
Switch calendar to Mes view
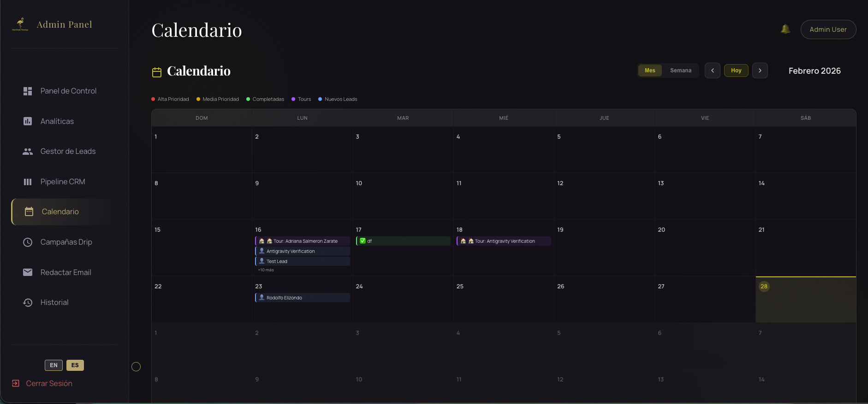pyautogui.click(x=650, y=70)
